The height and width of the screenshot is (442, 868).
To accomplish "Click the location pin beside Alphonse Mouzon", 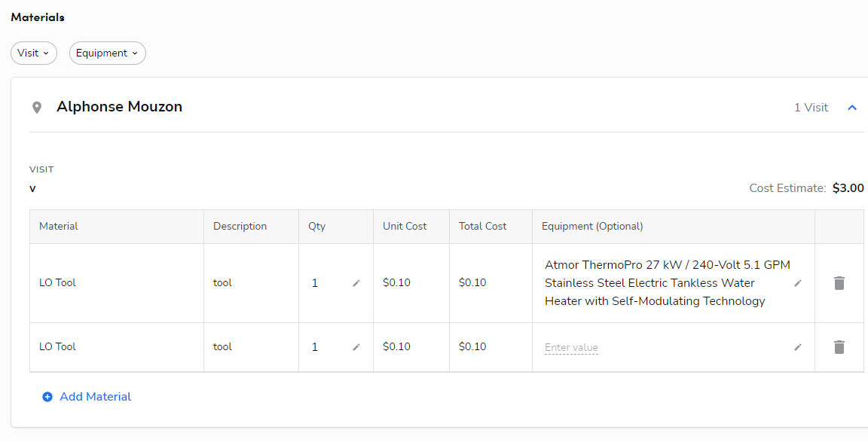I will 36,107.
